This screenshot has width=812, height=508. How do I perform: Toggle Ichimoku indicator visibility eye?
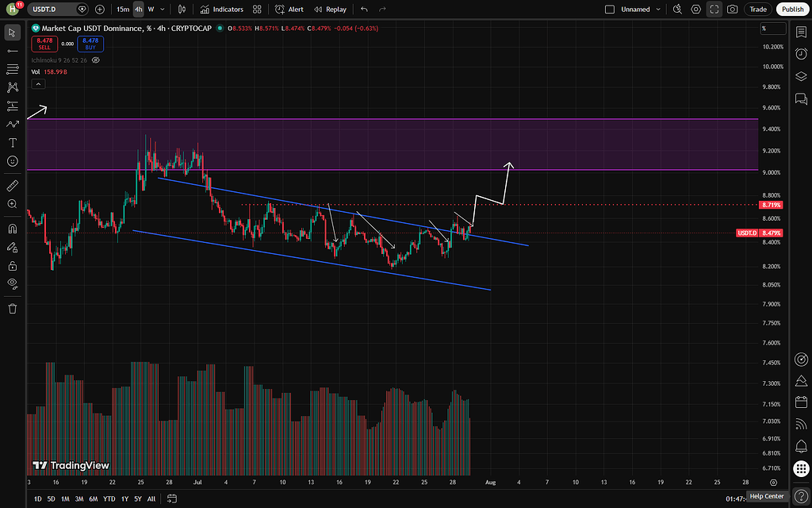click(x=95, y=60)
